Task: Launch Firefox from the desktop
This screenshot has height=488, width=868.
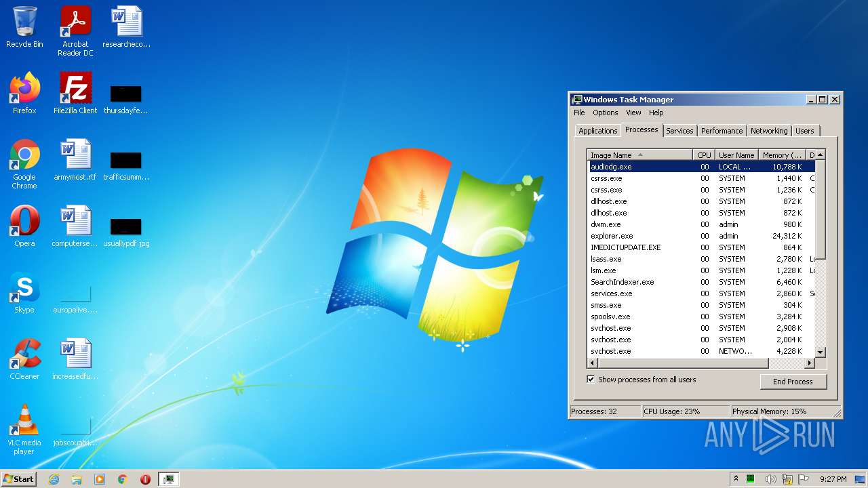Action: tap(24, 94)
